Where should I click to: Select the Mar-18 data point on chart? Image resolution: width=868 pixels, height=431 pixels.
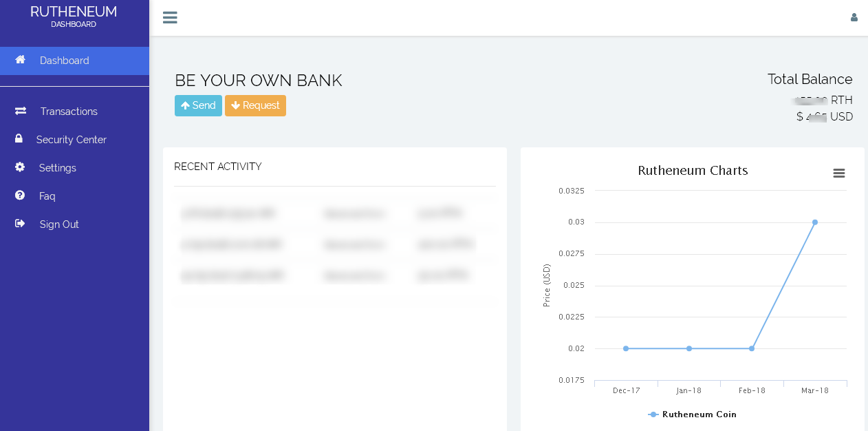(814, 222)
